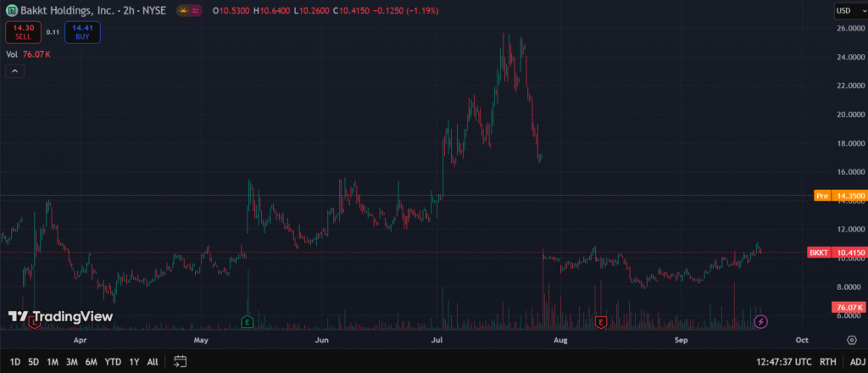Click the 0.11 spread value between SELL and BUY
Viewport: 868px width, 373px height.
53,32
